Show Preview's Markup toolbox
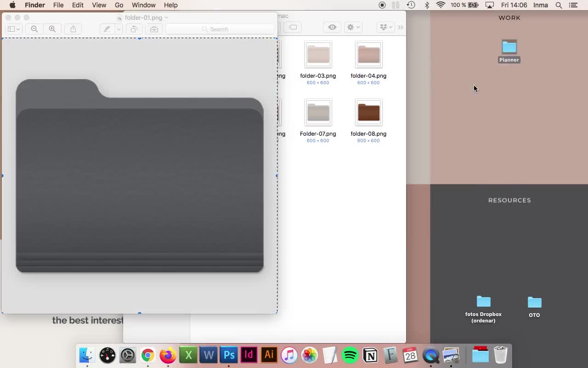Viewport: 588px width, 368px height. point(154,29)
